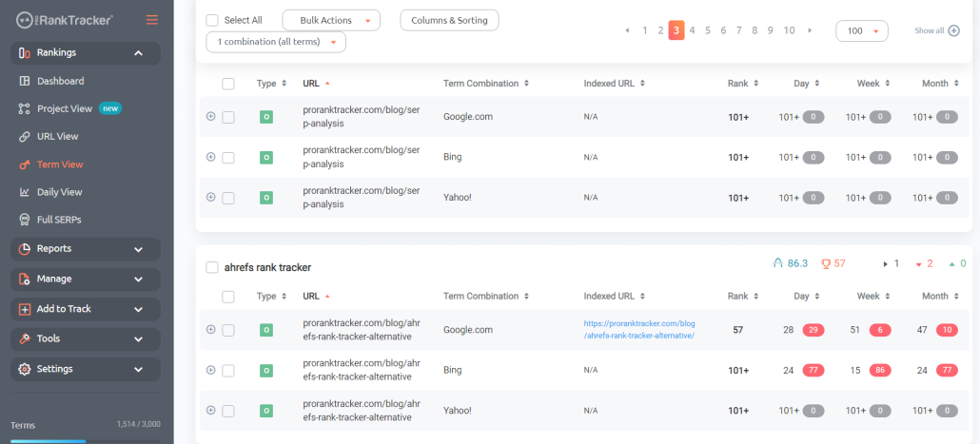980x444 pixels.
Task: Sort ahrefs table by Rank column
Action: pyautogui.click(x=742, y=296)
